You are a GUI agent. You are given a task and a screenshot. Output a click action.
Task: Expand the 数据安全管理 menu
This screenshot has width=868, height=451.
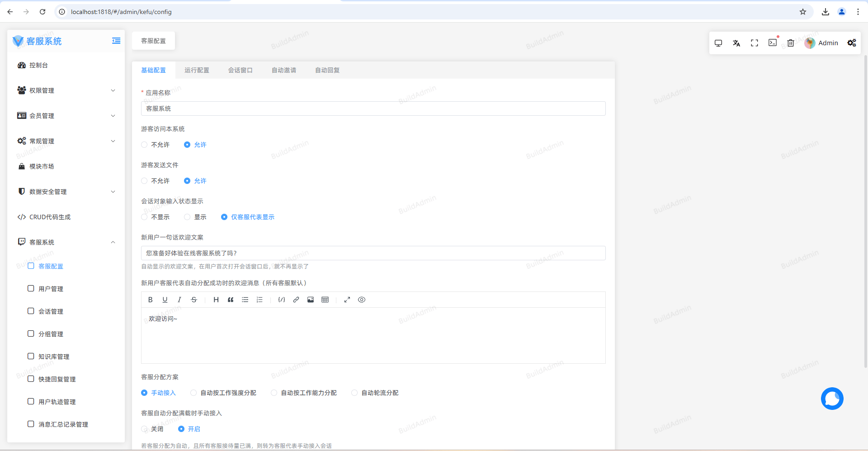tap(66, 192)
